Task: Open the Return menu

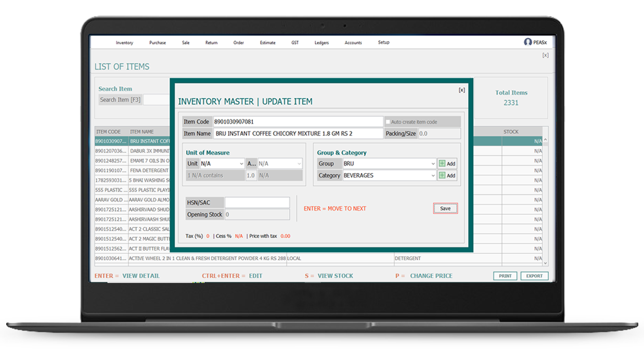Action: click(x=211, y=43)
